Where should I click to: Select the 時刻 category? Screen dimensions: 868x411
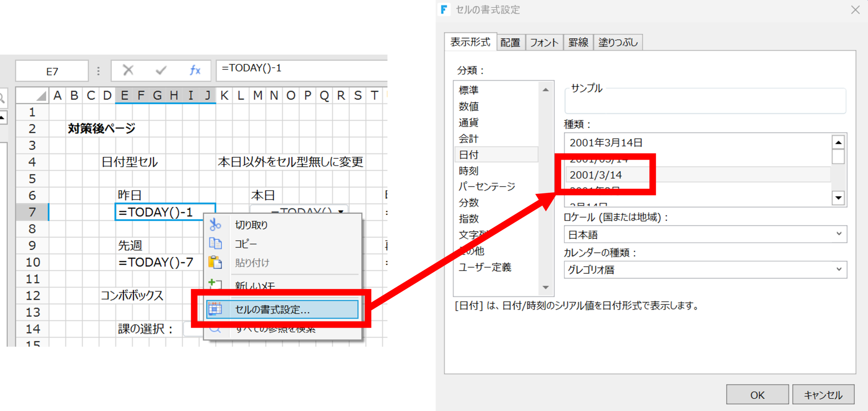pos(469,171)
